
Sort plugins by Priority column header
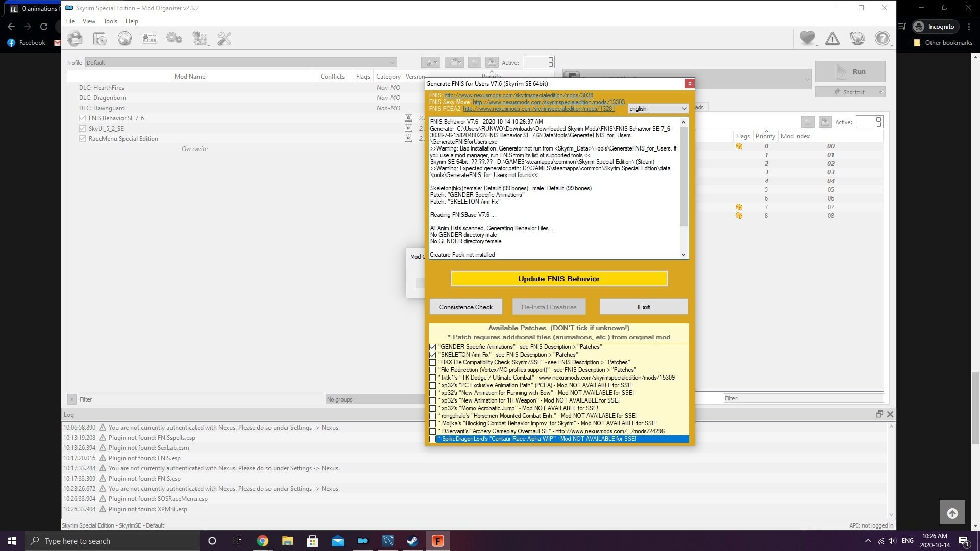click(765, 136)
